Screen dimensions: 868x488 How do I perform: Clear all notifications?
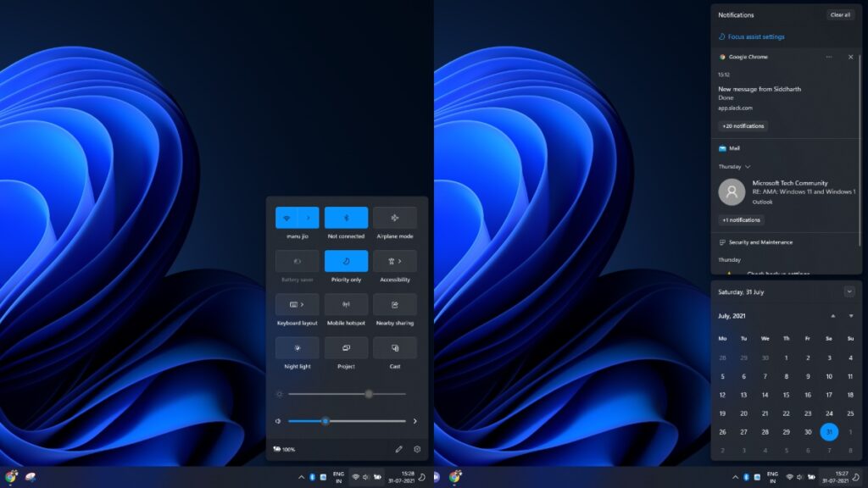[x=839, y=14]
